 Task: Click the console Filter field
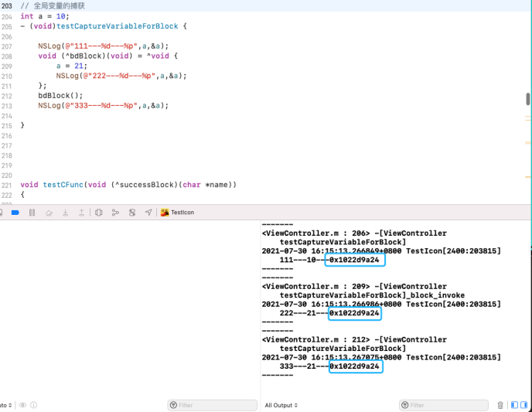[444, 405]
